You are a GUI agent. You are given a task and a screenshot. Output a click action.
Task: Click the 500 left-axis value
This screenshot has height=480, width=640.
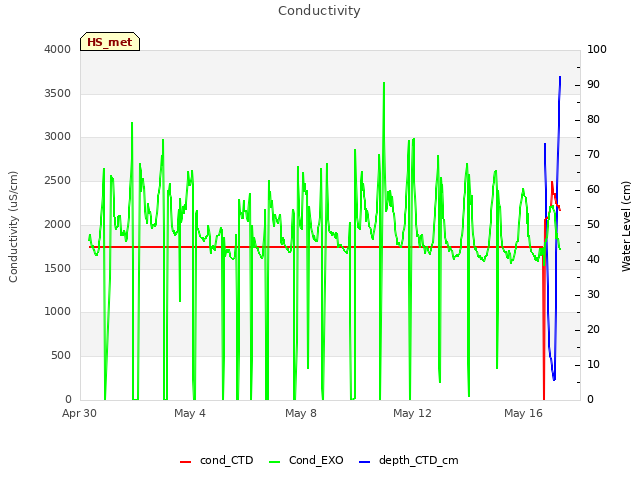[x=61, y=356]
